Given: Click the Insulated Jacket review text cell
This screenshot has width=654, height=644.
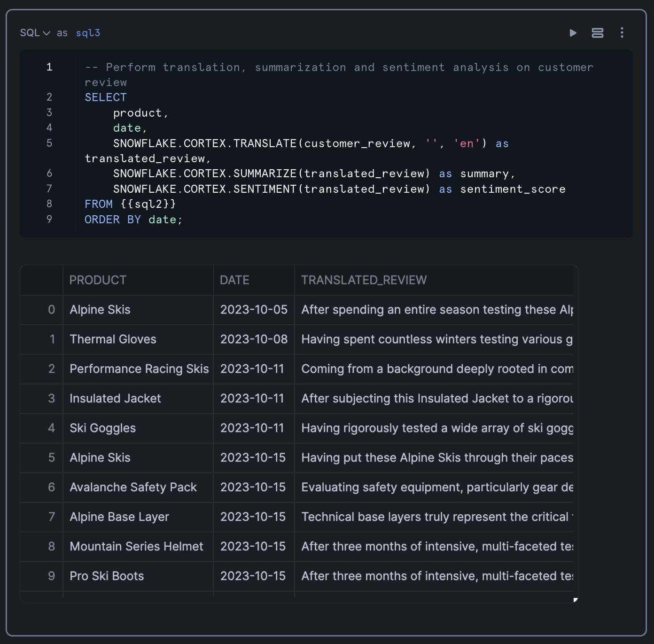Looking at the screenshot, I should click(437, 399).
